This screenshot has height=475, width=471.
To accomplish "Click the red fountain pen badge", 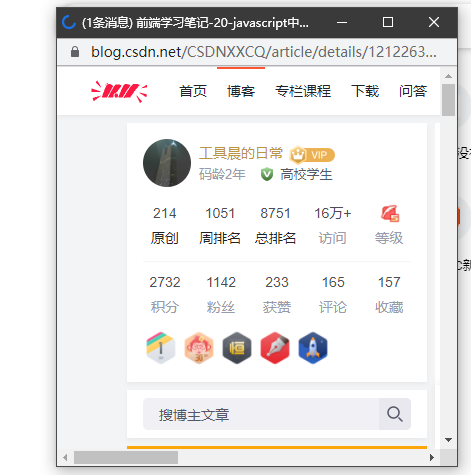I will tap(275, 348).
